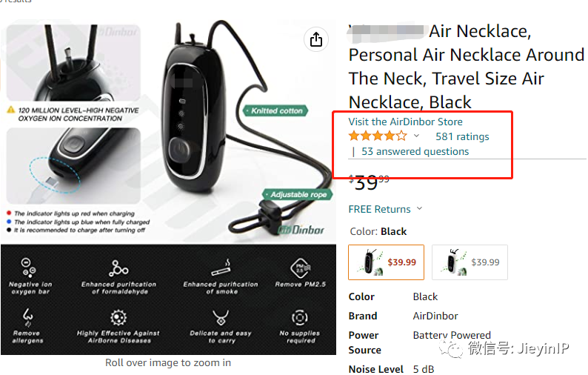Click the FREE Returns link text
This screenshot has width=588, height=375.
pyautogui.click(x=379, y=209)
